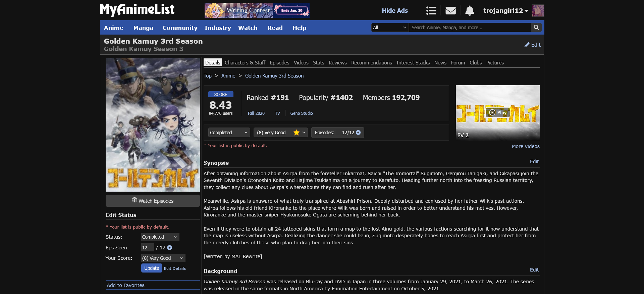
Task: Open the messages envelope icon
Action: [450, 11]
